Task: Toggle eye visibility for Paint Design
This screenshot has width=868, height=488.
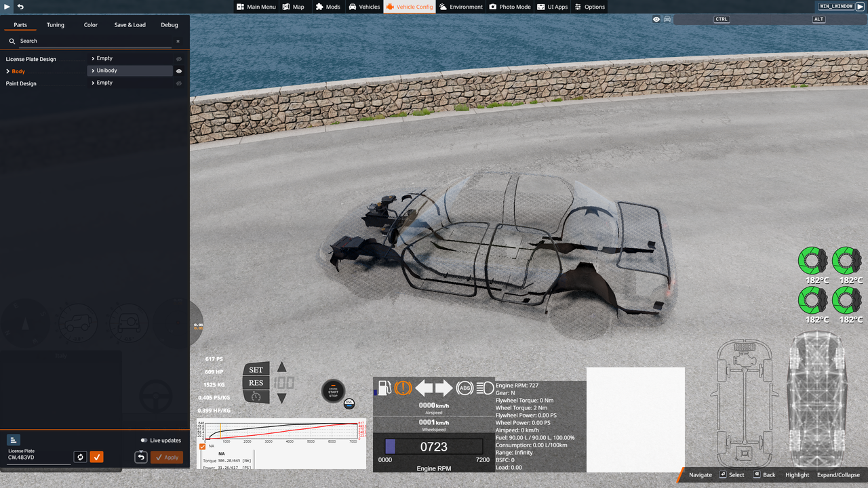Action: pyautogui.click(x=179, y=83)
